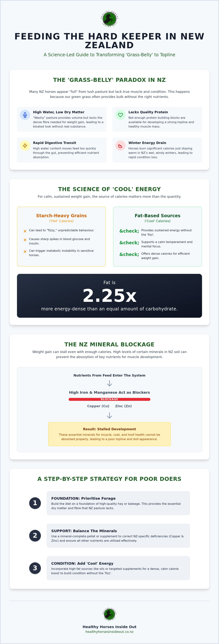This screenshot has height=644, width=219.
Task: Click the yellow lightning bolt Rapid Digestive Transit icon
Action: click(x=25, y=145)
